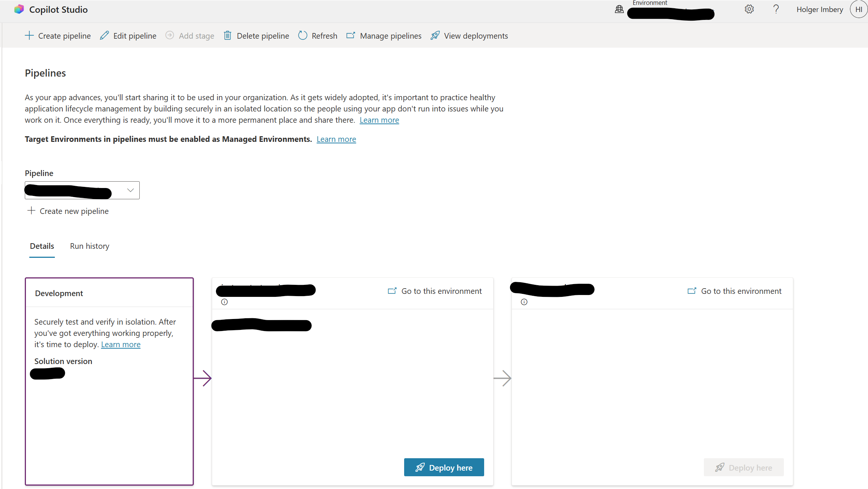Click the Create pipeline plus icon
The height and width of the screenshot is (489, 868).
29,36
